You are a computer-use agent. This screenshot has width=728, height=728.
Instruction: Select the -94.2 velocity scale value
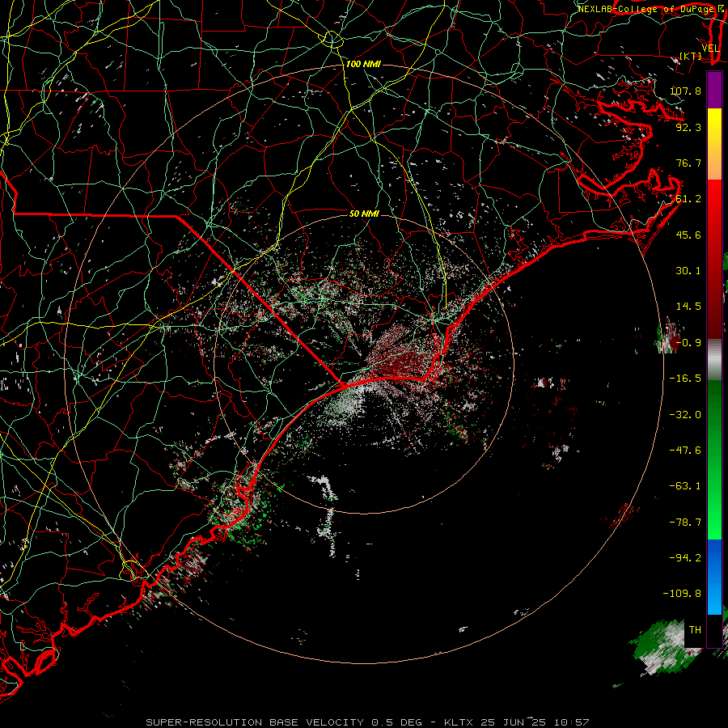click(685, 558)
